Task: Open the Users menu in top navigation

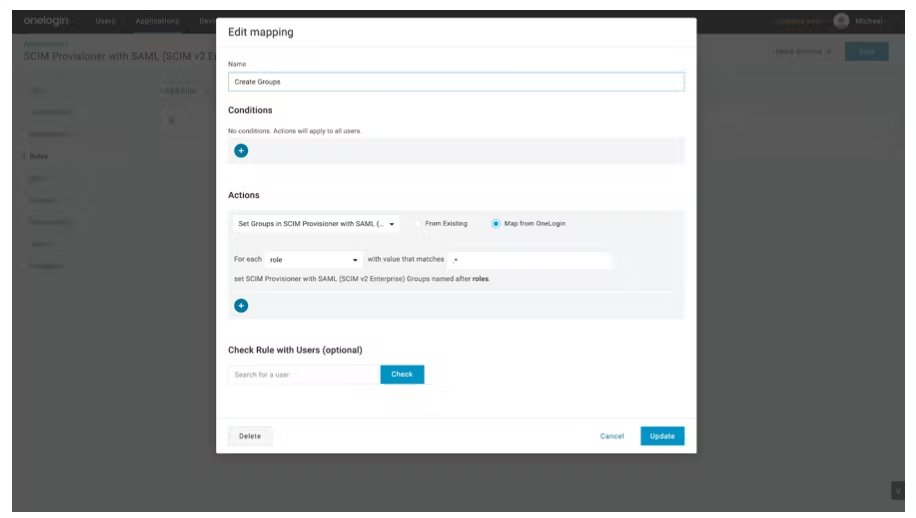Action: pyautogui.click(x=105, y=21)
